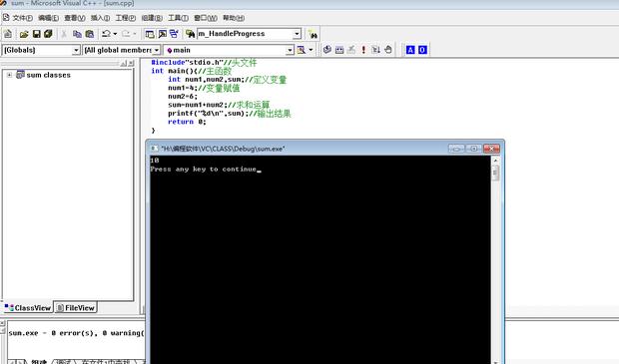Open the Window List icon
The width and height of the screenshot is (619, 364).
174,34
